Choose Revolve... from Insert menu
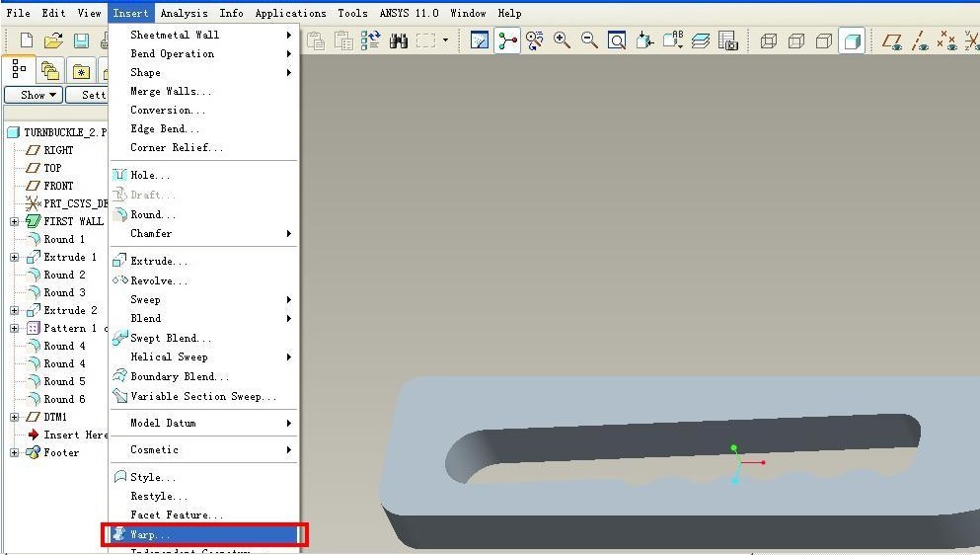 point(203,280)
